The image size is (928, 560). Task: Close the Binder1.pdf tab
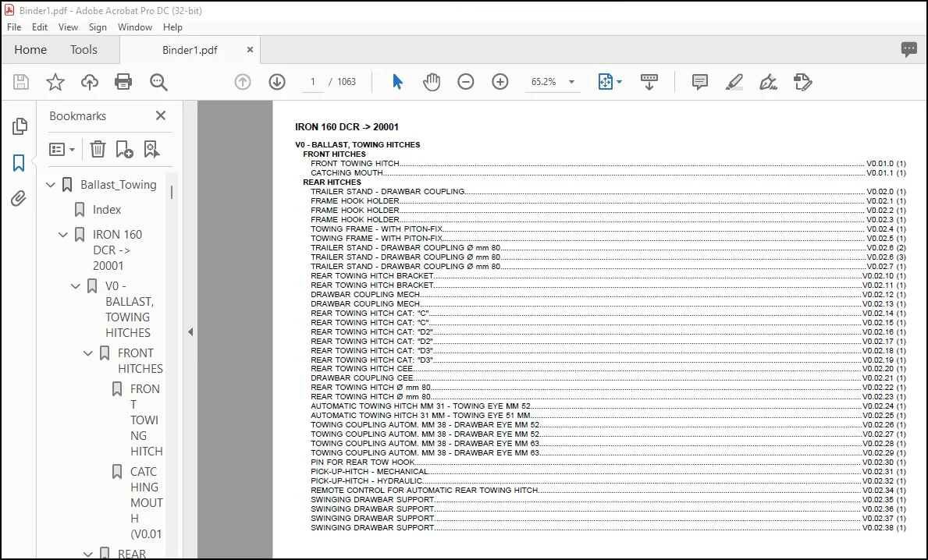[250, 50]
